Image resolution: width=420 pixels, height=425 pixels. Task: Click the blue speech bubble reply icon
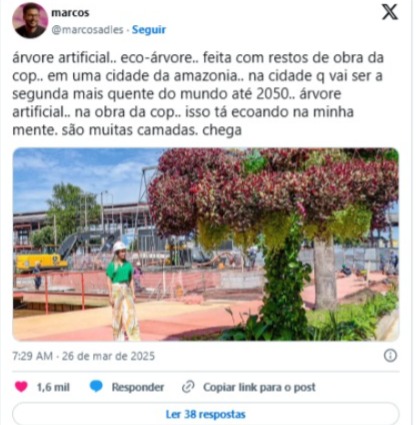coord(96,387)
